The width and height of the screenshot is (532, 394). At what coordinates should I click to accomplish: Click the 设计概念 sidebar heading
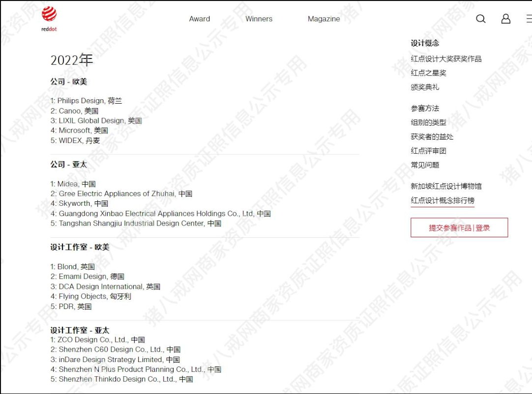[425, 43]
